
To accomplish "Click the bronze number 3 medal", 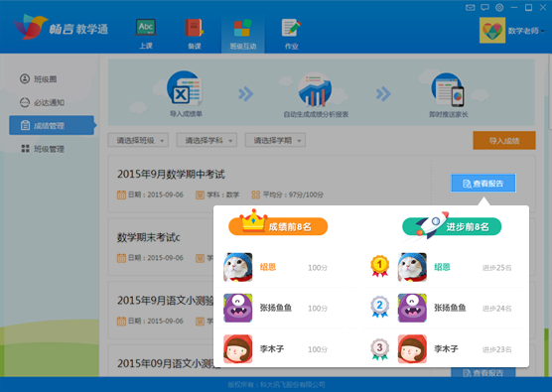I will point(379,348).
